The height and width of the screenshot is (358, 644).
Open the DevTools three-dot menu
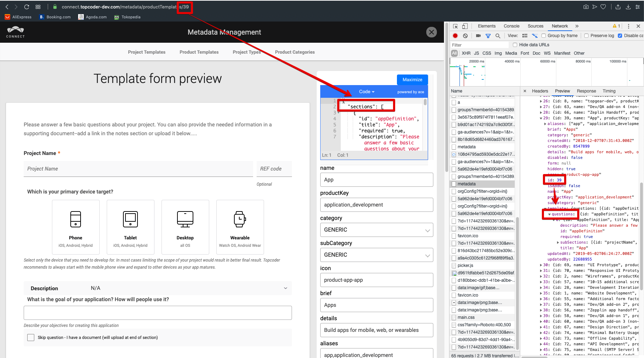tap(628, 26)
